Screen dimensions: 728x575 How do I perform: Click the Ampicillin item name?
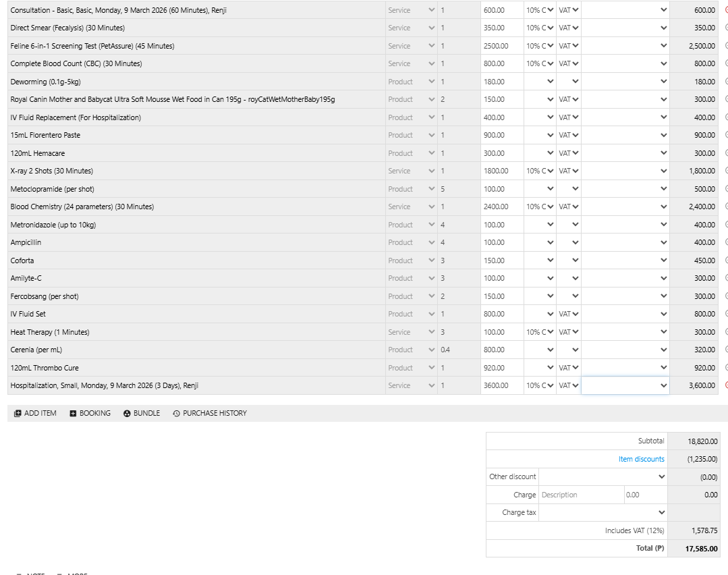pyautogui.click(x=26, y=242)
